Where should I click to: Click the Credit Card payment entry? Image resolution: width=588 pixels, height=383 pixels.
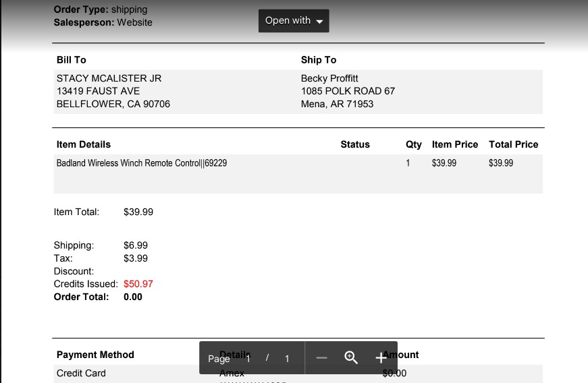pyautogui.click(x=81, y=373)
